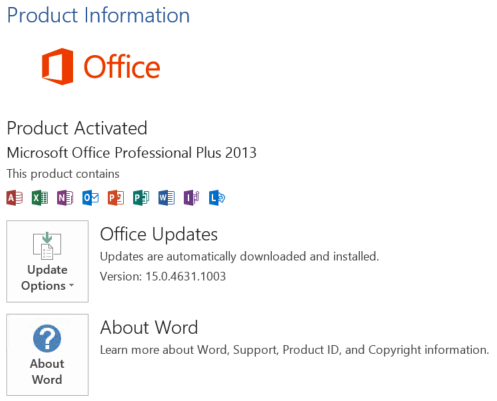Click the Excel app icon
Screen dimensions: 497x401
click(40, 198)
